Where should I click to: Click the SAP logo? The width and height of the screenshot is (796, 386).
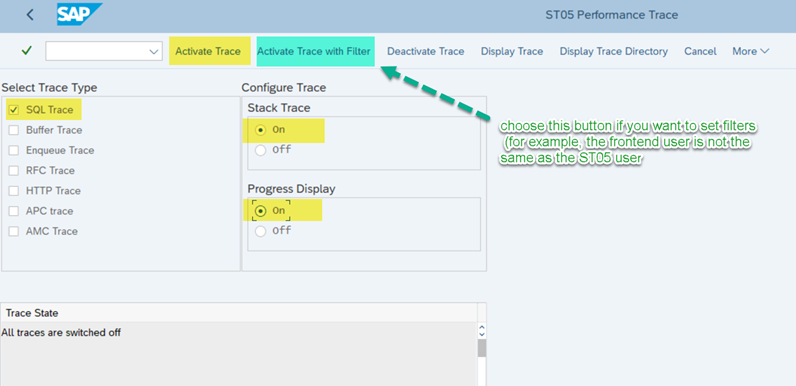pyautogui.click(x=79, y=14)
